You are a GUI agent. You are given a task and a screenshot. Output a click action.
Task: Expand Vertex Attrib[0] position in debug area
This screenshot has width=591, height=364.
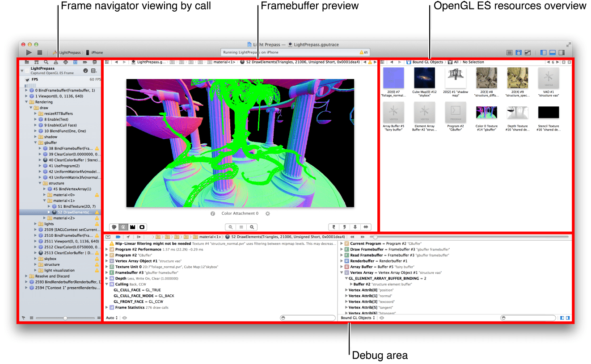[x=346, y=289]
